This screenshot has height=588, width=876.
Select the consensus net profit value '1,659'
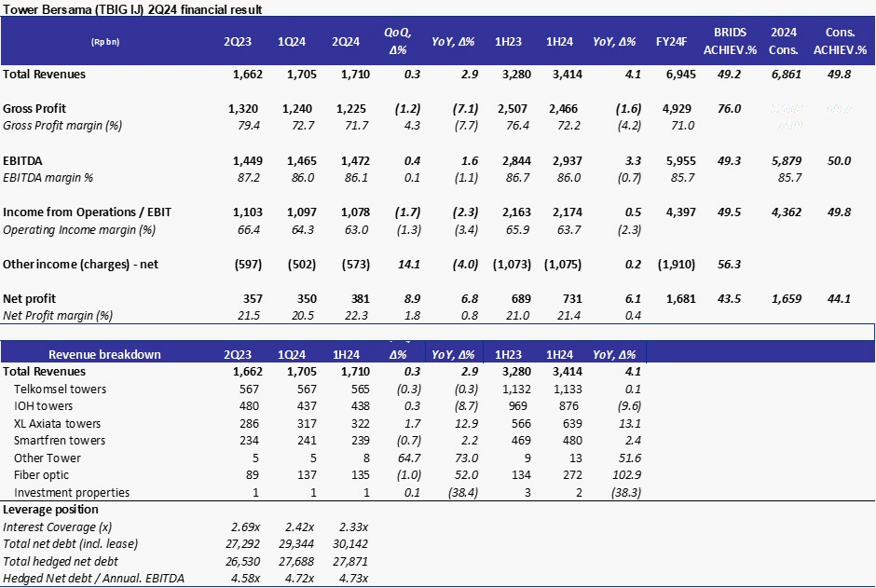pyautogui.click(x=787, y=299)
